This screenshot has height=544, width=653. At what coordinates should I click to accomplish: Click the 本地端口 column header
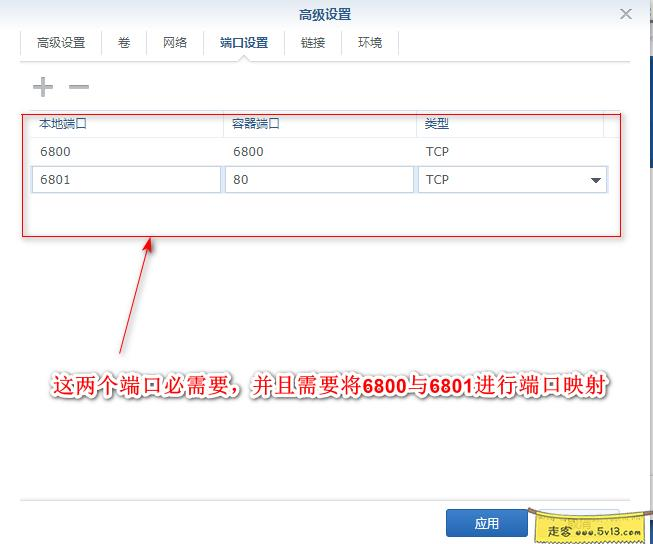click(x=127, y=124)
